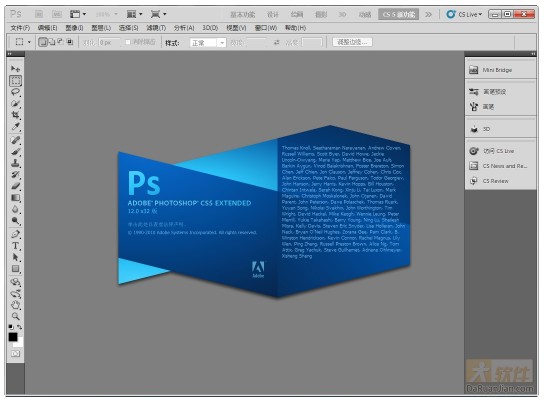This screenshot has height=401, width=544.
Task: Select the Clone Stamp tool
Action: point(15,163)
